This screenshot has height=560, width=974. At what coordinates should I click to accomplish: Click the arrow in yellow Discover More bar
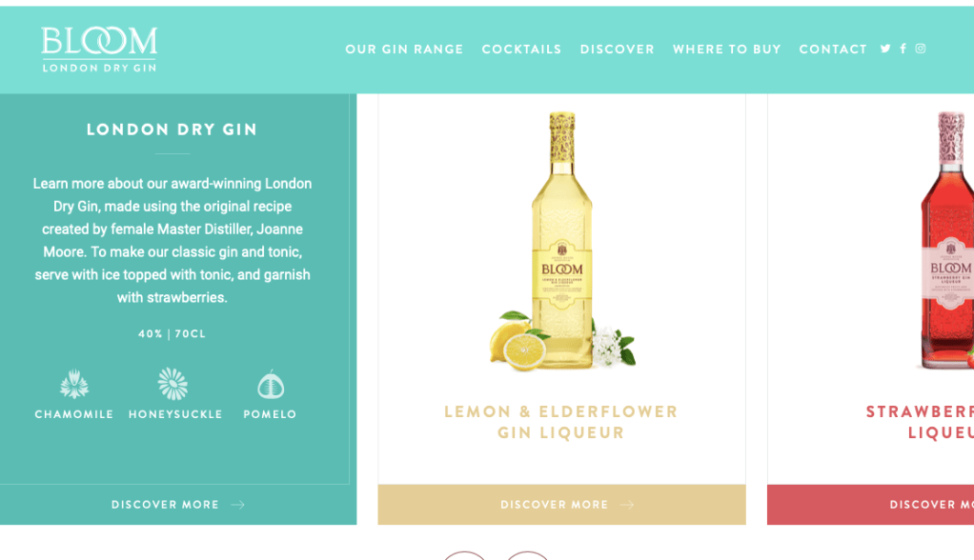627,505
